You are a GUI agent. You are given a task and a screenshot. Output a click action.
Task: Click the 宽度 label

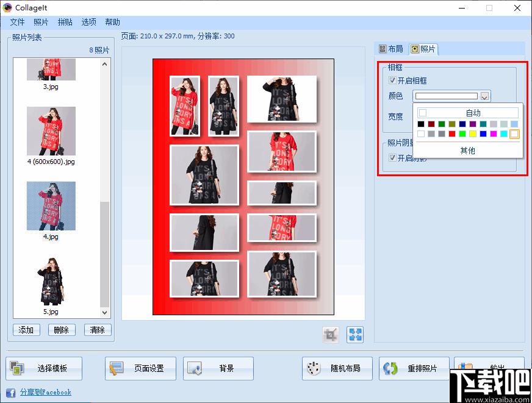[x=395, y=116]
